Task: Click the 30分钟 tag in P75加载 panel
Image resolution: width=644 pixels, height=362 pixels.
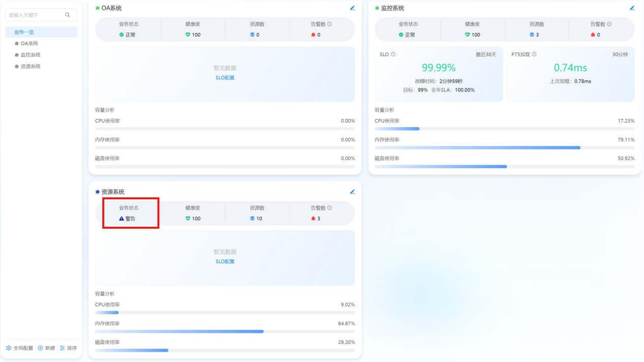Action: point(620,54)
